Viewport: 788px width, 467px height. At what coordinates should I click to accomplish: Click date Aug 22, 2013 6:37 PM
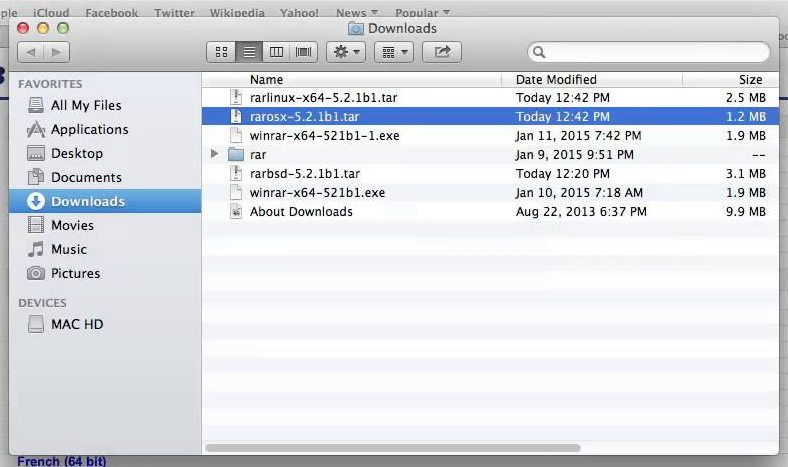coord(581,212)
